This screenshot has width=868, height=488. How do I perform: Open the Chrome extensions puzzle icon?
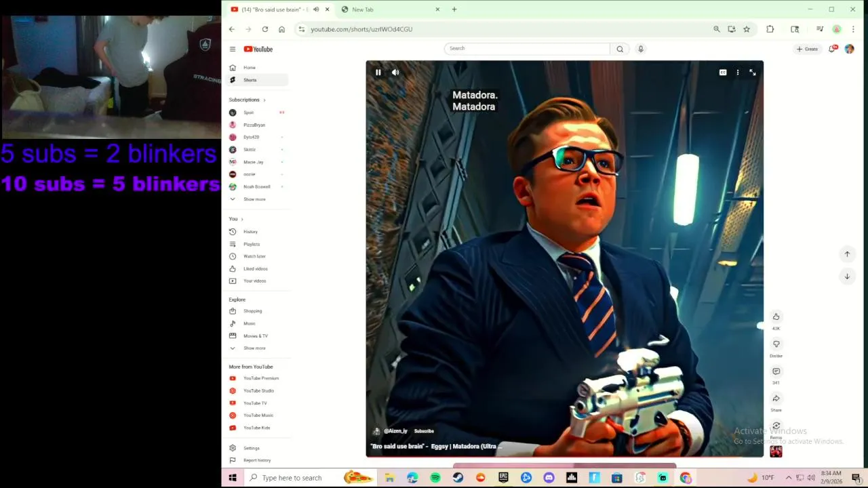point(770,29)
